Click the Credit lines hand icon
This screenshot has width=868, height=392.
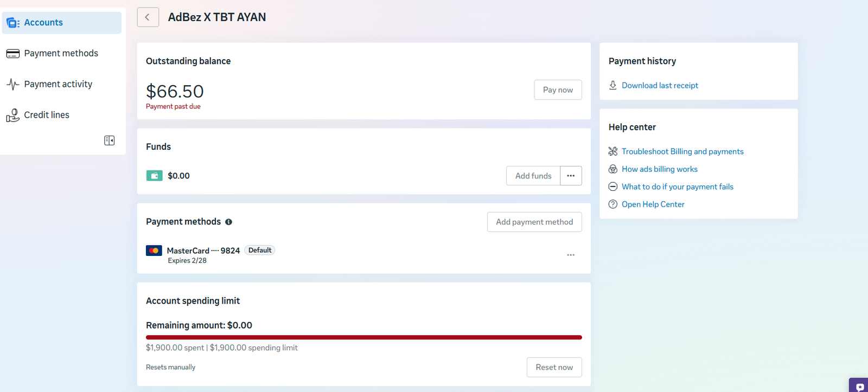[13, 115]
